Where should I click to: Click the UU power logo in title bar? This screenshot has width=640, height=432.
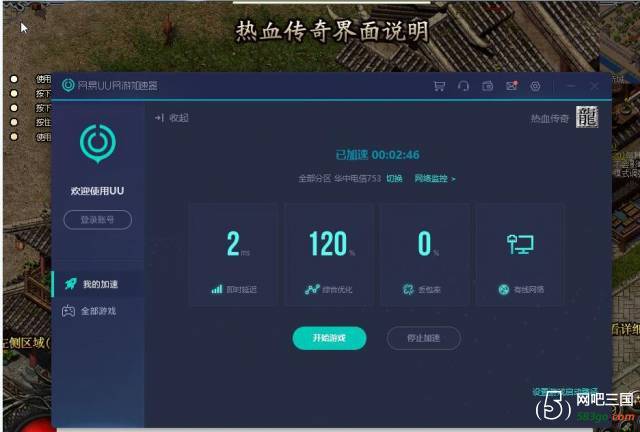[68, 85]
